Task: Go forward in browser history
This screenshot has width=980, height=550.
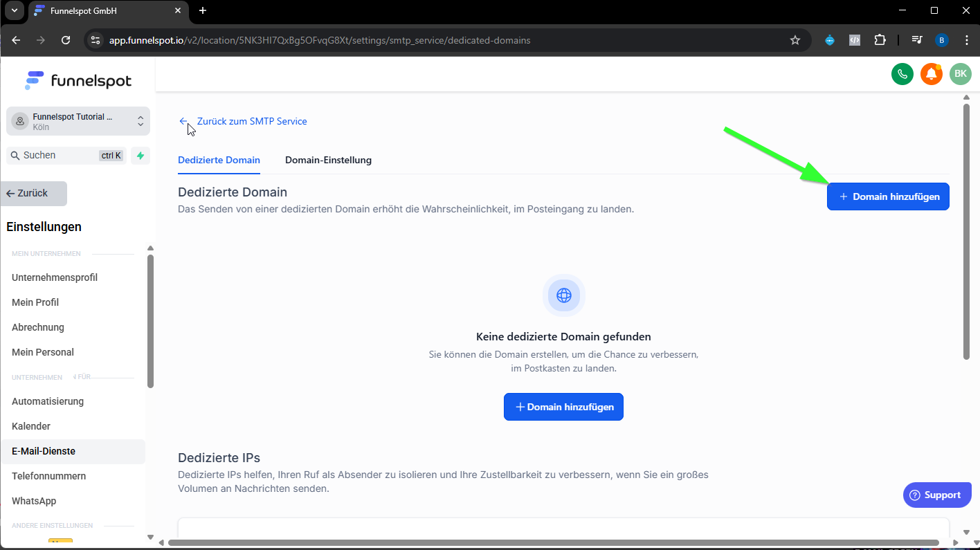Action: coord(41,40)
